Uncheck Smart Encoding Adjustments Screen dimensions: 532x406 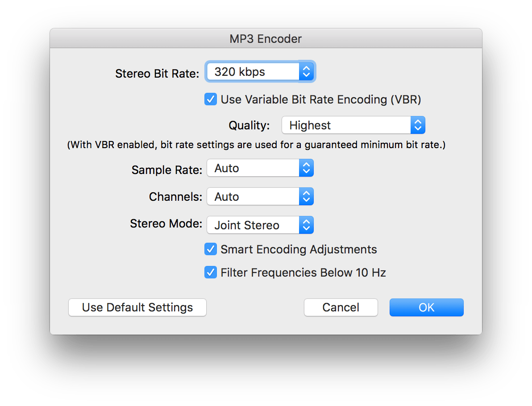pos(210,249)
